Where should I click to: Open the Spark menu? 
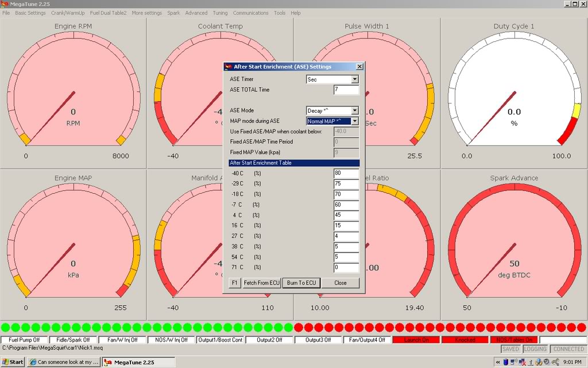(173, 13)
